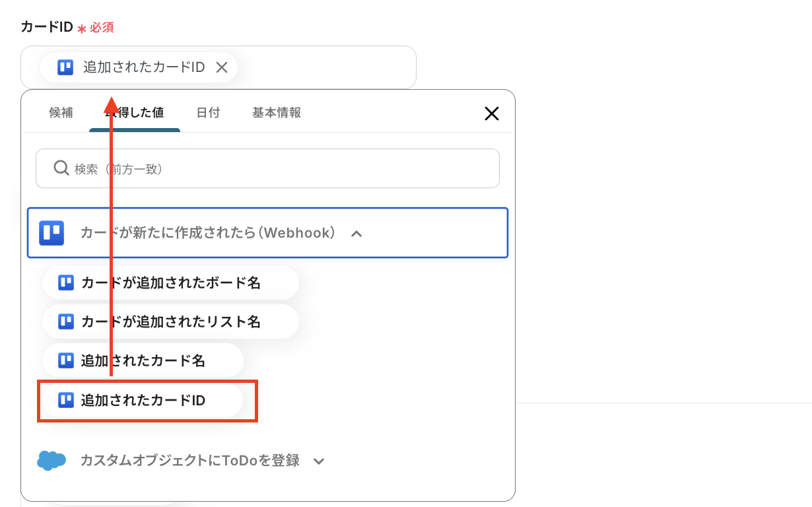Screen dimensions: 812x507
Task: Switch to the 候補 tab
Action: click(61, 112)
